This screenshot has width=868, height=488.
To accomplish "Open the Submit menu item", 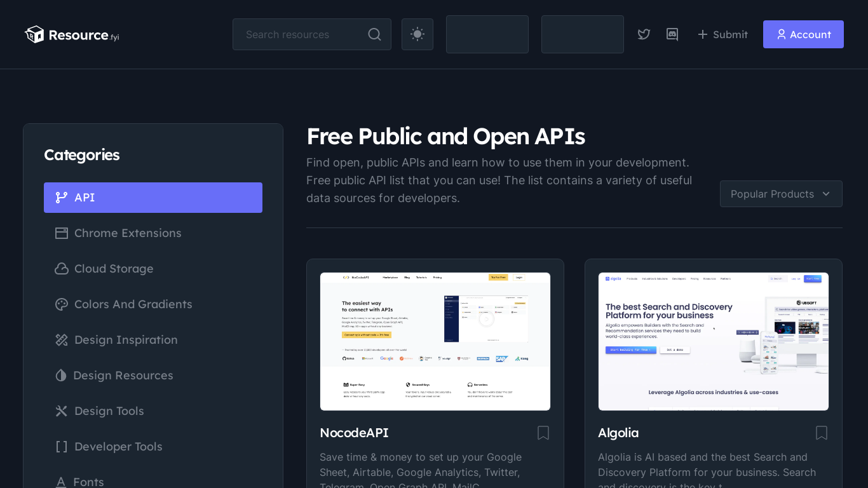I will [x=722, y=34].
